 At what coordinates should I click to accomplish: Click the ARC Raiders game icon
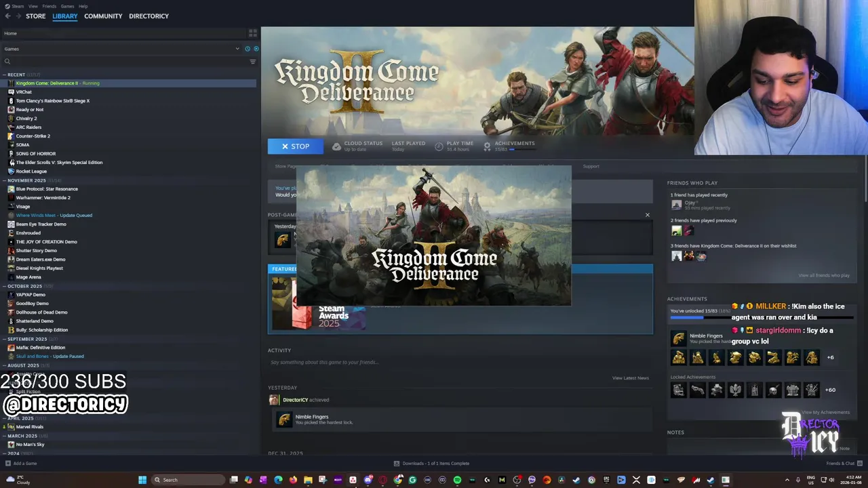[x=11, y=127]
